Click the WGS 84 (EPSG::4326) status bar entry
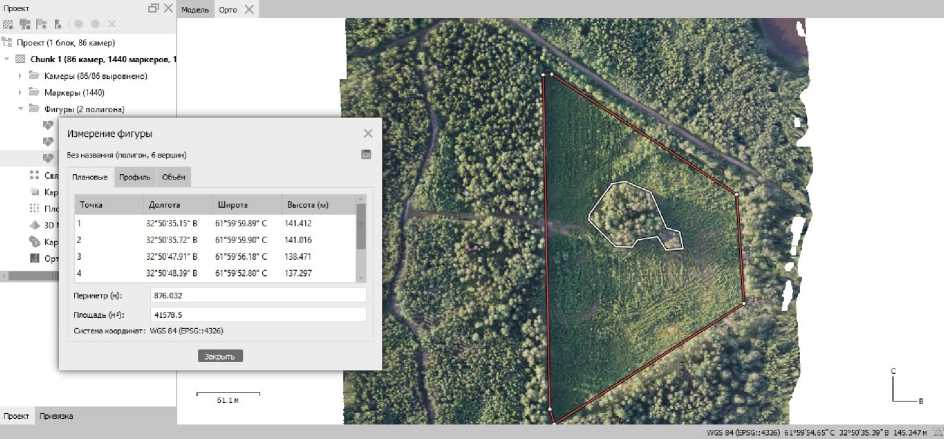Viewport: 944px width, 439px height. coord(742,432)
